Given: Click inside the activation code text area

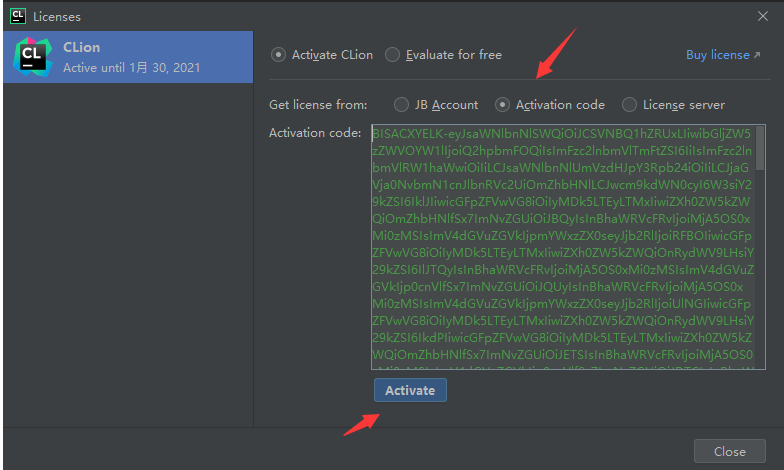Looking at the screenshot, I should 560,250.
